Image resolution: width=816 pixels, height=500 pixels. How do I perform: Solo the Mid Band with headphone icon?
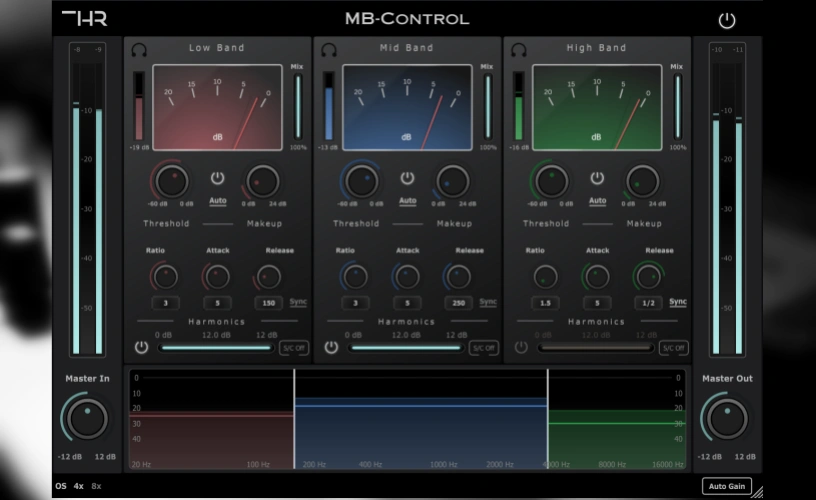(x=329, y=50)
